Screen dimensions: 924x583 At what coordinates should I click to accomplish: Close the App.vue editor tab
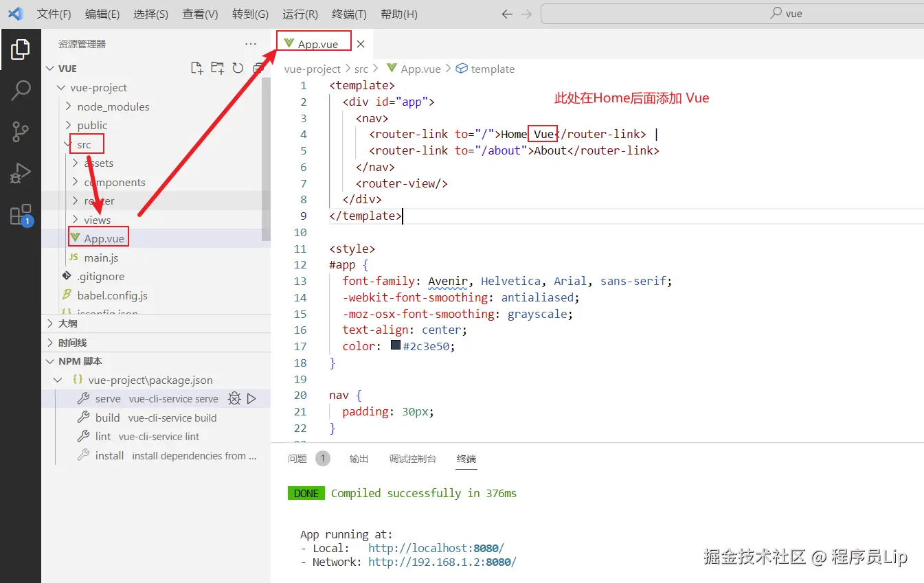361,44
